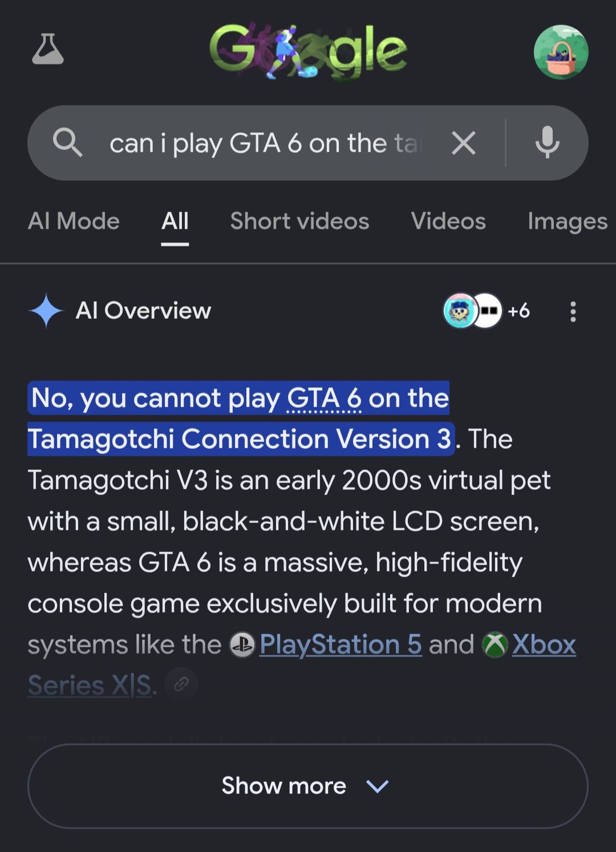Expand overview with Show more
This screenshot has width=616, height=852.
pos(308,786)
